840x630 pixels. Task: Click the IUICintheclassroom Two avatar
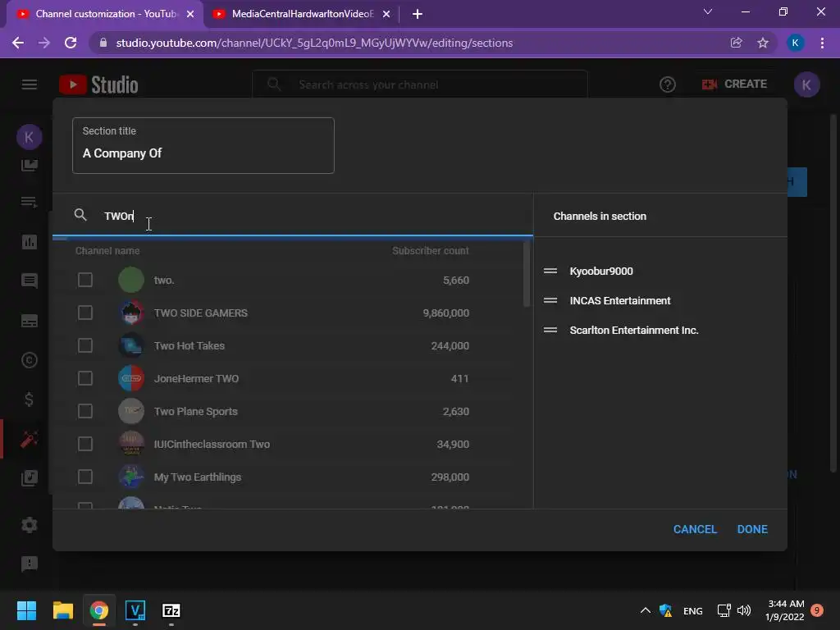tap(131, 444)
